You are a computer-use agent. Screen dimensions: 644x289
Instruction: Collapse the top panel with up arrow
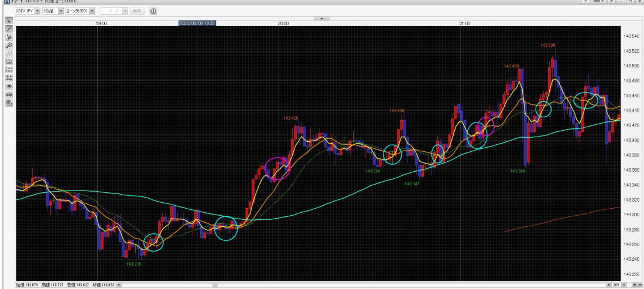pos(322,18)
